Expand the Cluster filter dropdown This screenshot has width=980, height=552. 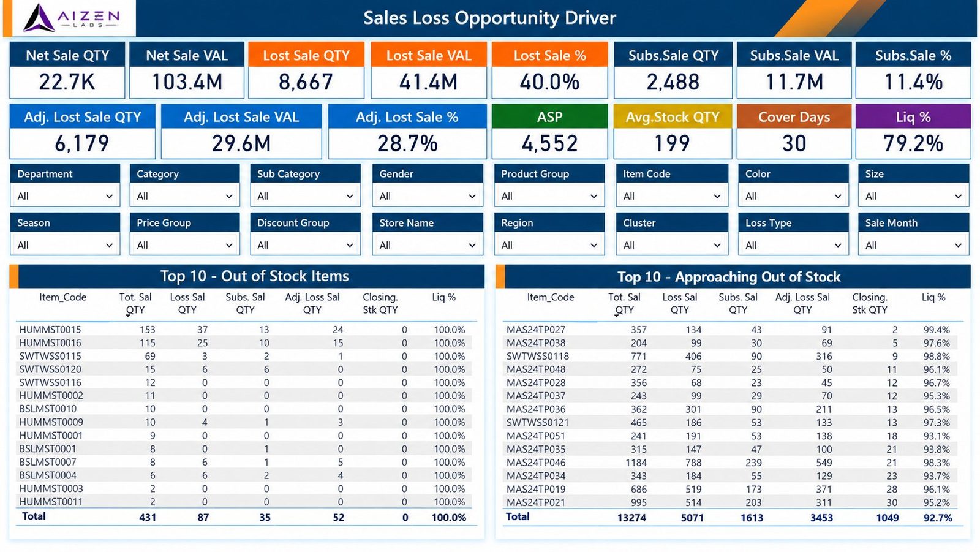click(672, 245)
